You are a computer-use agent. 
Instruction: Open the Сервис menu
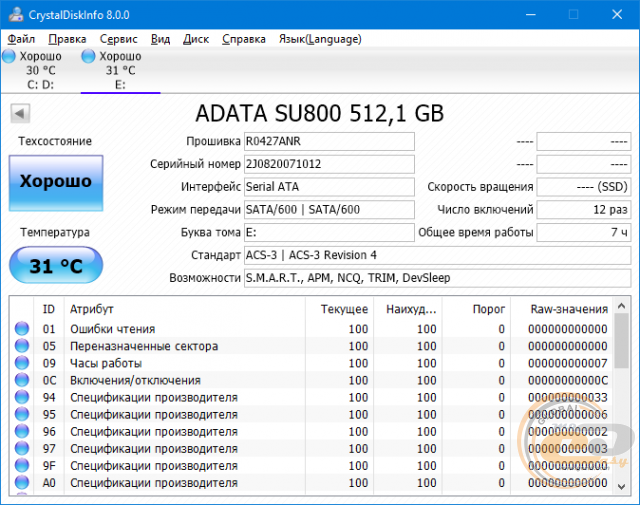click(119, 39)
